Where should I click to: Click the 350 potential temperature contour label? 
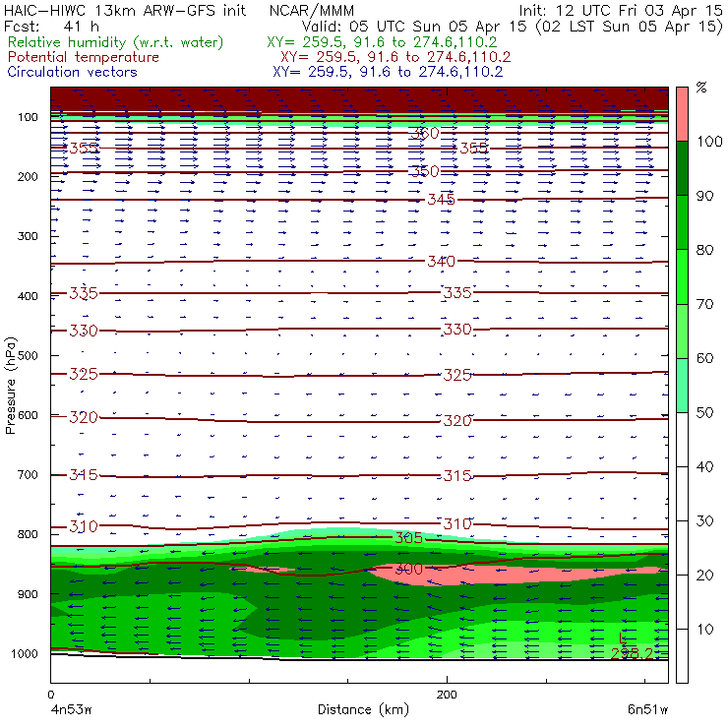click(425, 171)
